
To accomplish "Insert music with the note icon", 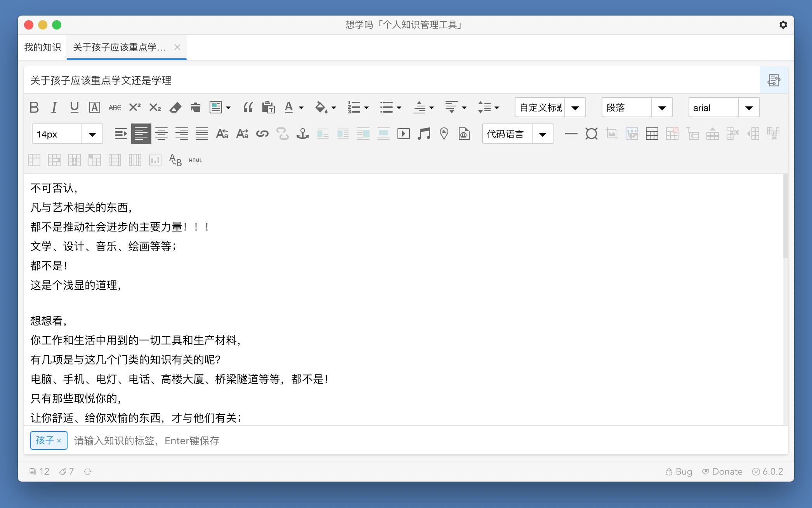I will click(x=424, y=134).
